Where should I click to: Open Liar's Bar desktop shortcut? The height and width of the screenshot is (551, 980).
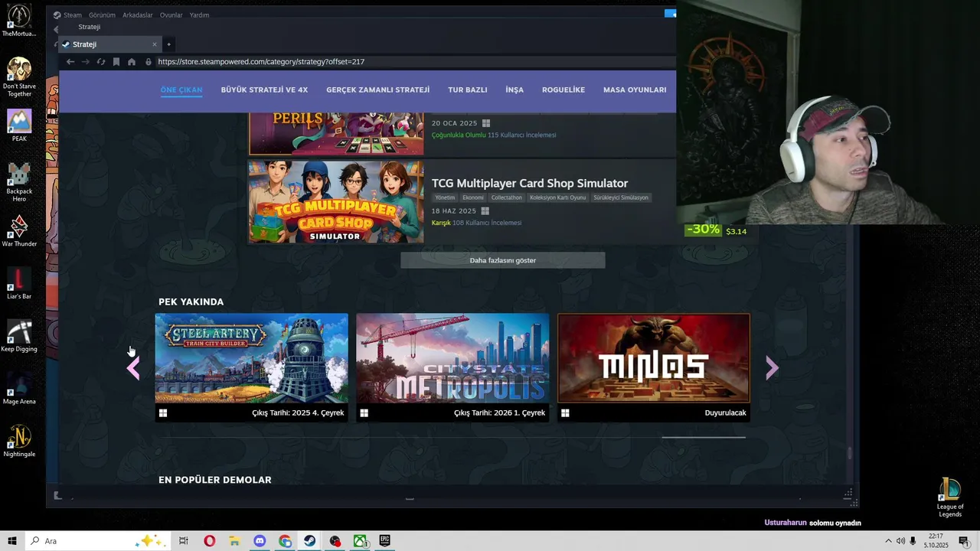coord(19,283)
